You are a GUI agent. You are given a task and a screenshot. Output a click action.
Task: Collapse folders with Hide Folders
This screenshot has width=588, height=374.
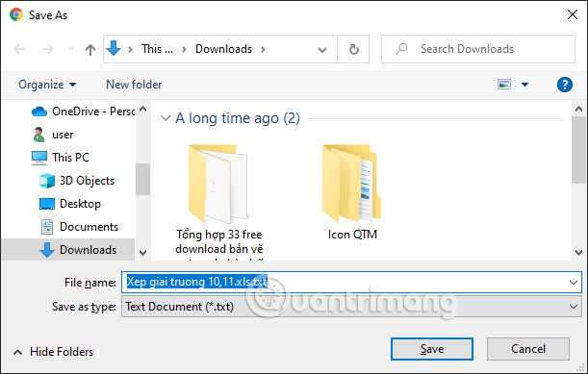pos(54,352)
